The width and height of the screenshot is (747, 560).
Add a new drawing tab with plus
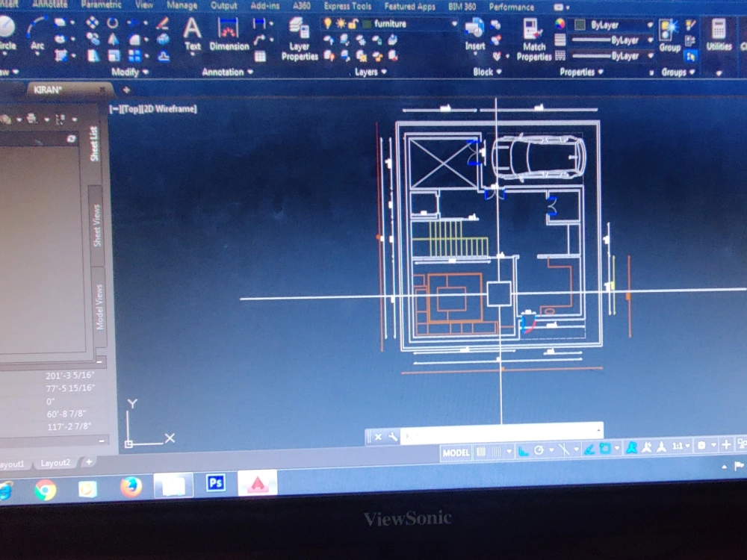(126, 90)
